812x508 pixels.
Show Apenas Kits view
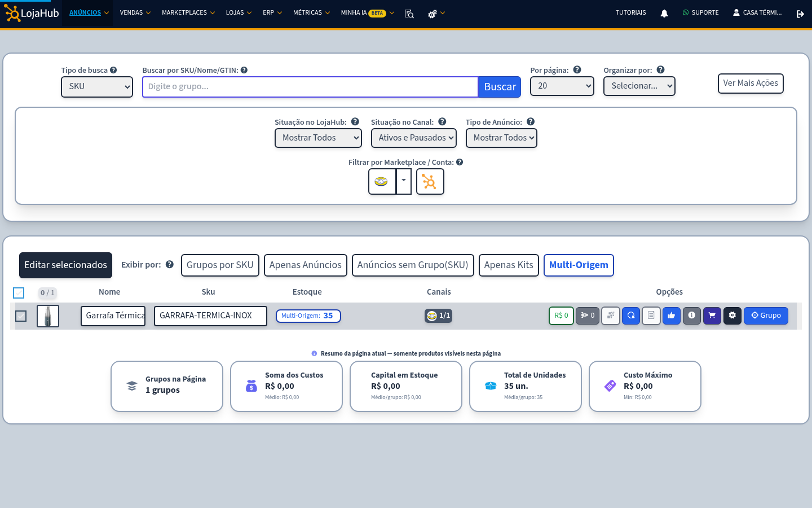(x=509, y=265)
